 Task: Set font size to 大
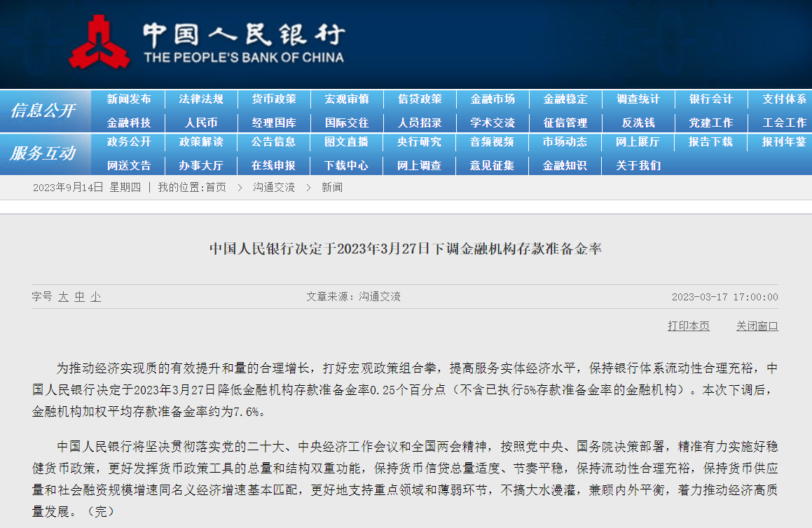coord(63,297)
